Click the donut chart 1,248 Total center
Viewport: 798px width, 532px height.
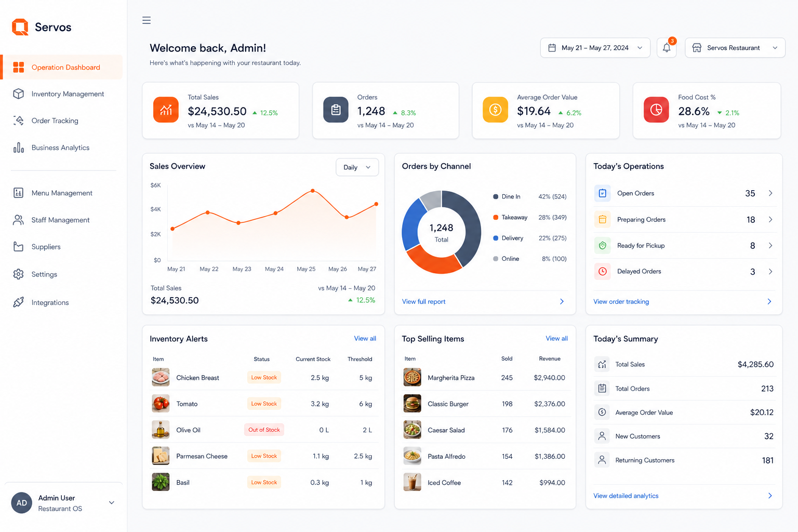tap(441, 232)
